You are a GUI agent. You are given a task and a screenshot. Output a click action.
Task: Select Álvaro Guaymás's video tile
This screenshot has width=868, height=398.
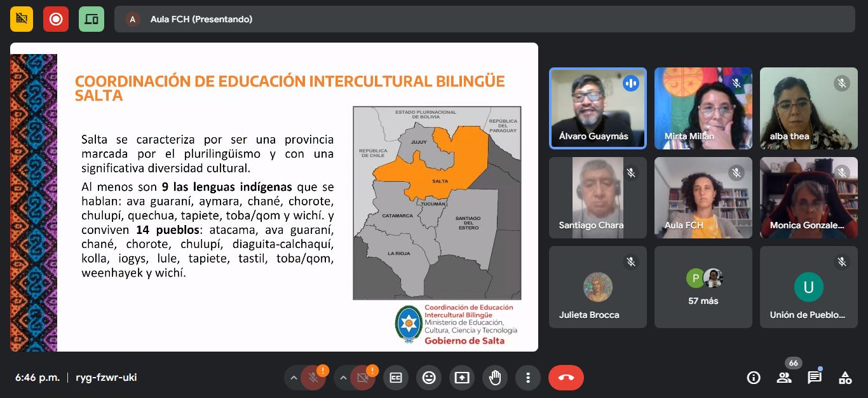point(597,109)
